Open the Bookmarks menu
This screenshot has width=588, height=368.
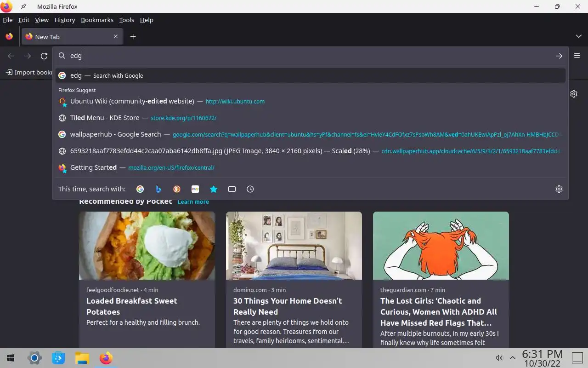(97, 20)
